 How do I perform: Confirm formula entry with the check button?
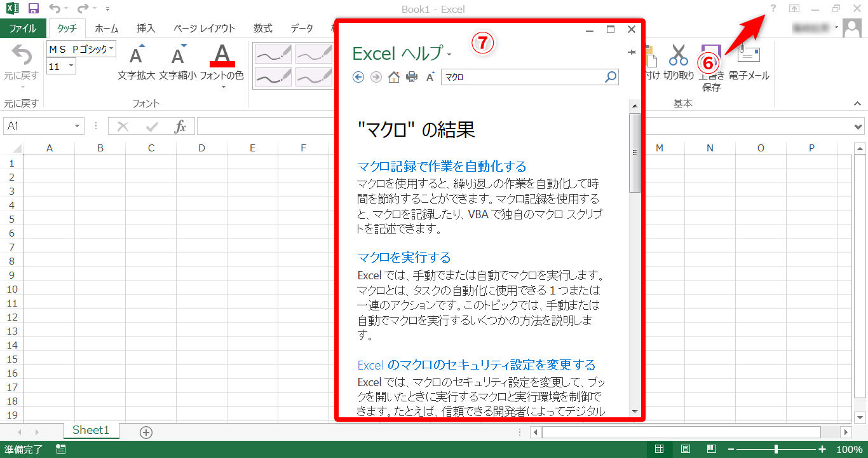coord(152,126)
